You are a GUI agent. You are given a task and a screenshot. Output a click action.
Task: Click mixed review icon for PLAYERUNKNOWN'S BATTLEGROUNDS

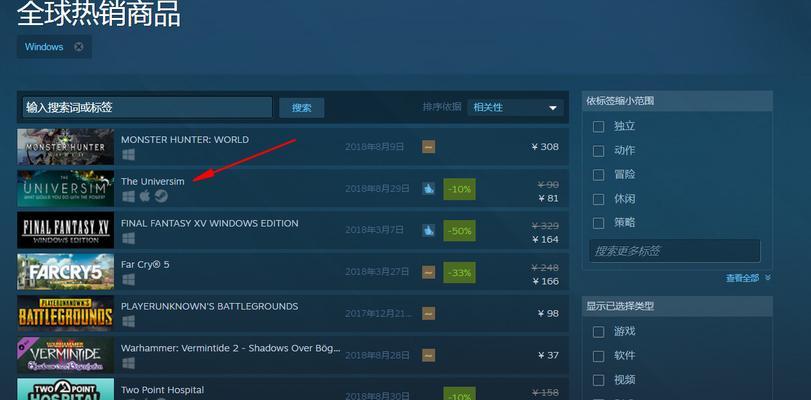pyautogui.click(x=428, y=314)
